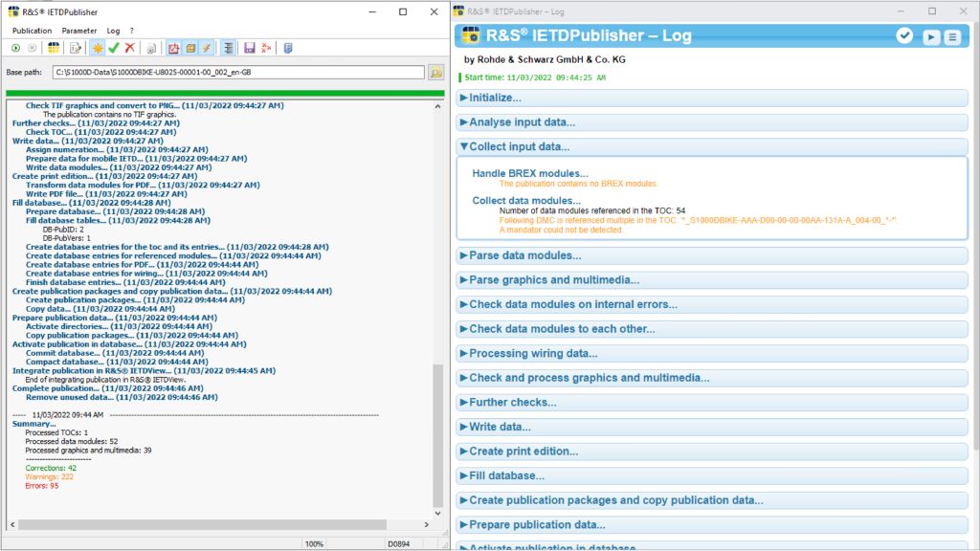Click the green completed progress bar

coord(225,93)
